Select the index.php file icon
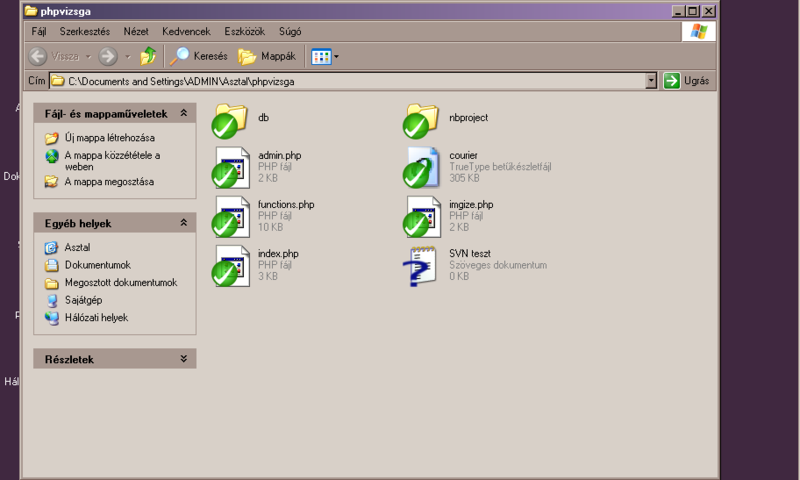This screenshot has height=480, width=800. click(231, 266)
